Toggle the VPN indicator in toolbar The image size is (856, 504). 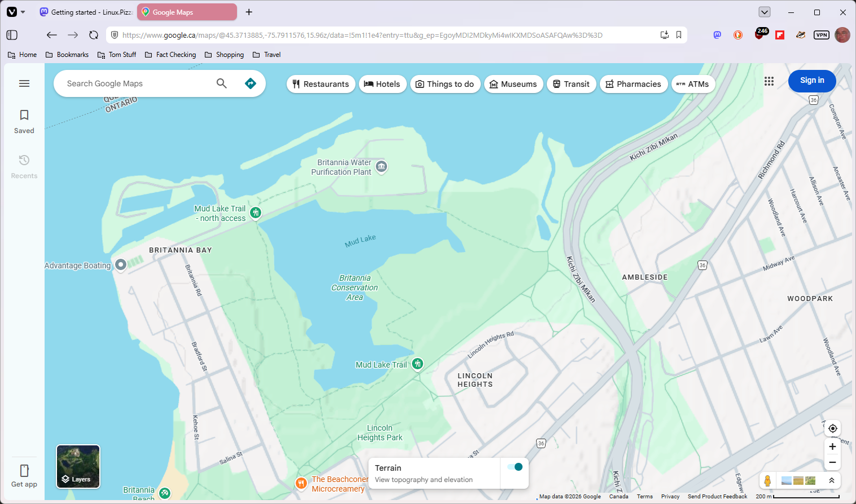point(822,35)
